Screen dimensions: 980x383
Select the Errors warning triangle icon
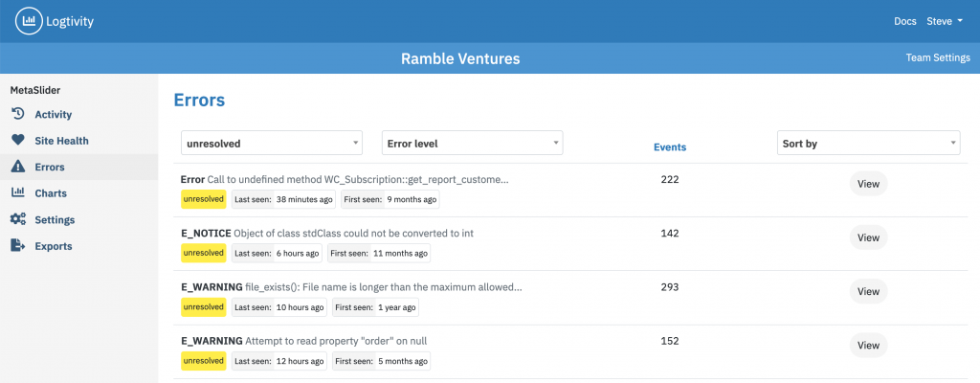pyautogui.click(x=18, y=167)
